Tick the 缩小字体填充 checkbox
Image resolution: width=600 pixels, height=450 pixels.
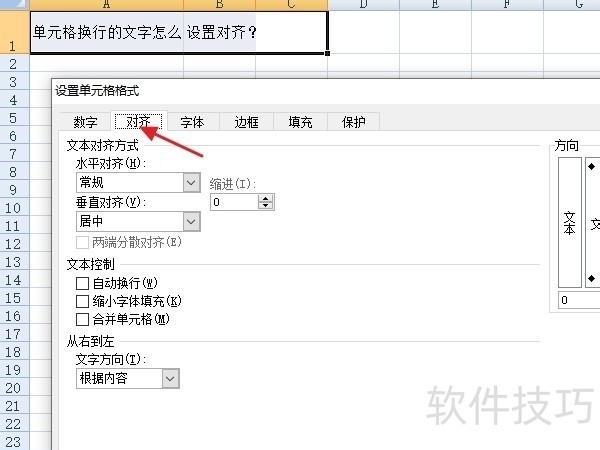[x=82, y=302]
